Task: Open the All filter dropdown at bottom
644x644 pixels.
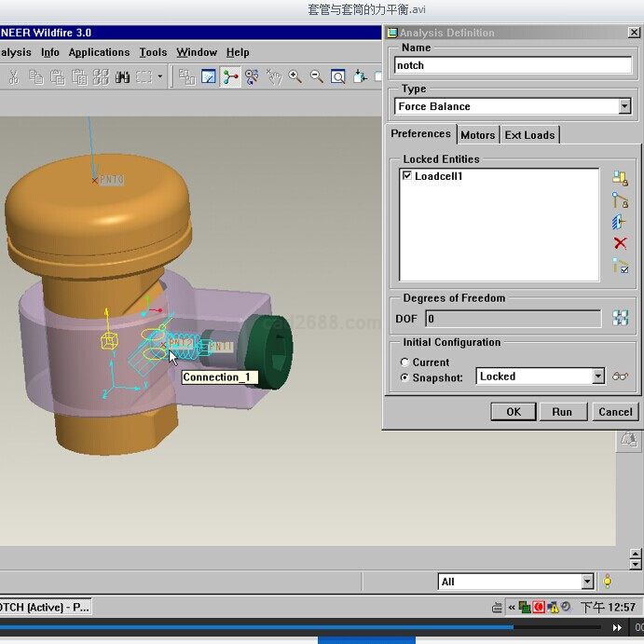Action: tap(587, 582)
